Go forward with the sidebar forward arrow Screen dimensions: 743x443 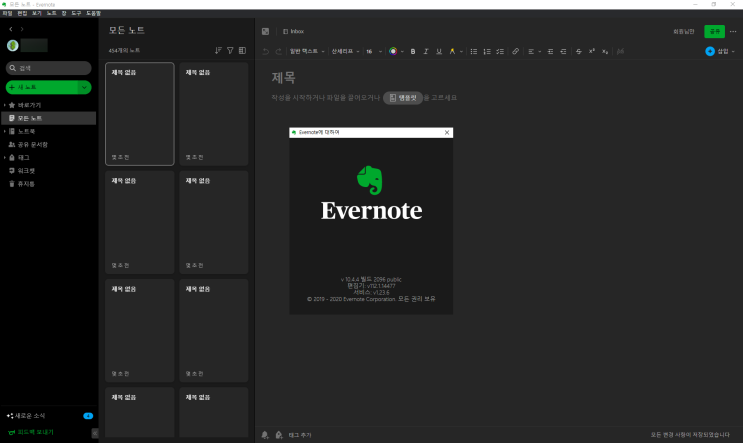(x=22, y=29)
